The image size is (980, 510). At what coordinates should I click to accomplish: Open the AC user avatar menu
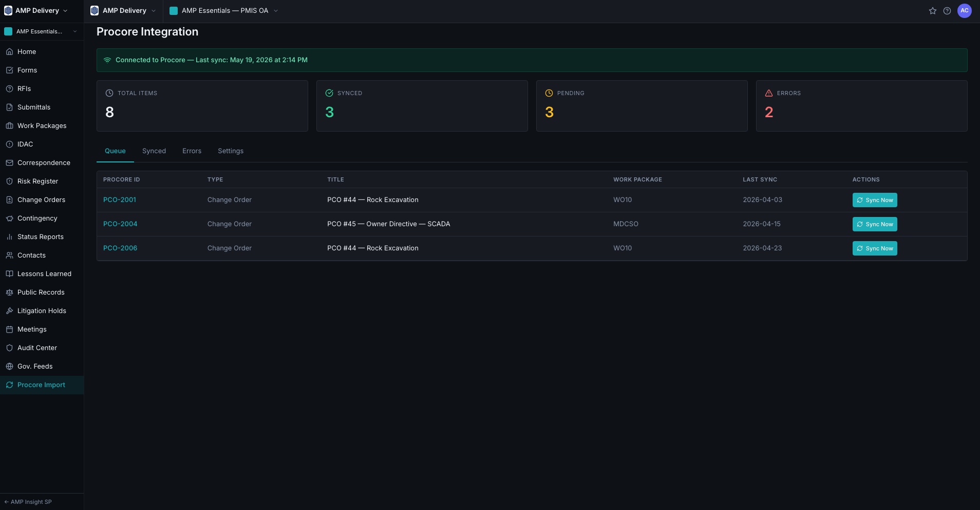point(965,11)
